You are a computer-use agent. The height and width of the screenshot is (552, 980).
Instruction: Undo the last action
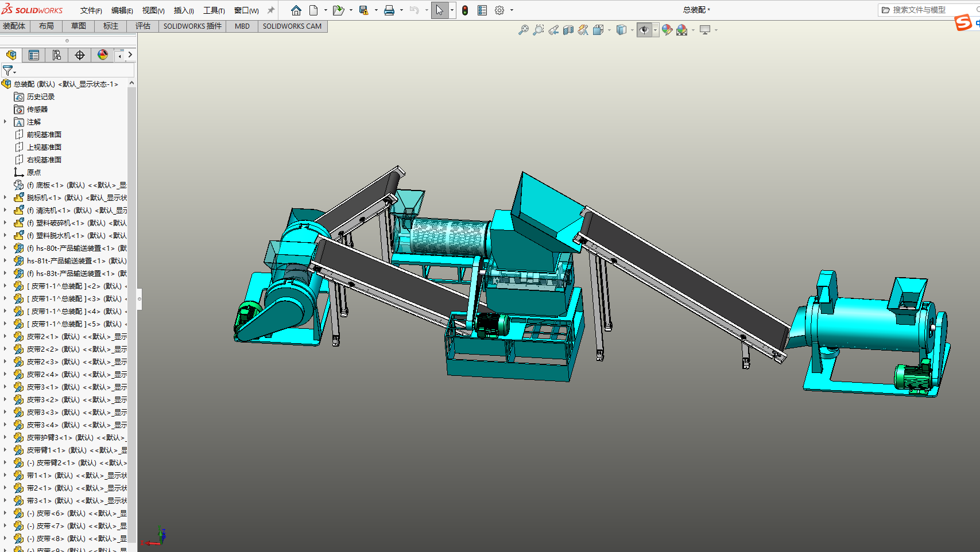point(415,10)
